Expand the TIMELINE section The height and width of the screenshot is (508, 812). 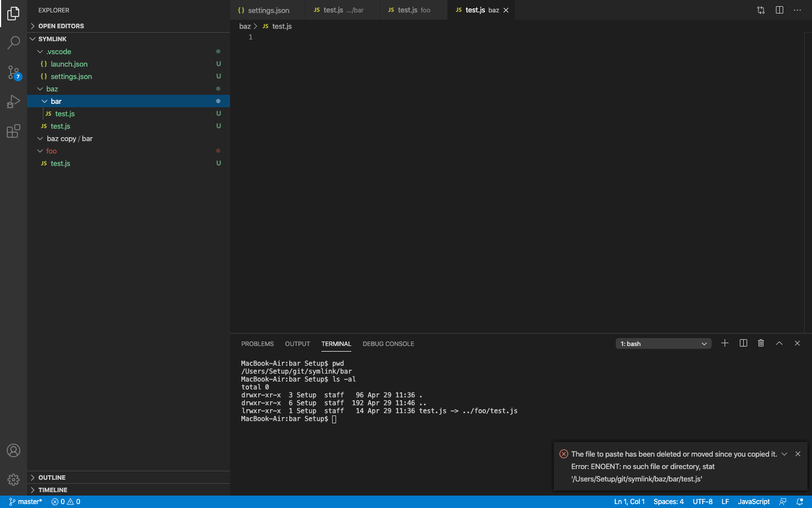tap(52, 490)
